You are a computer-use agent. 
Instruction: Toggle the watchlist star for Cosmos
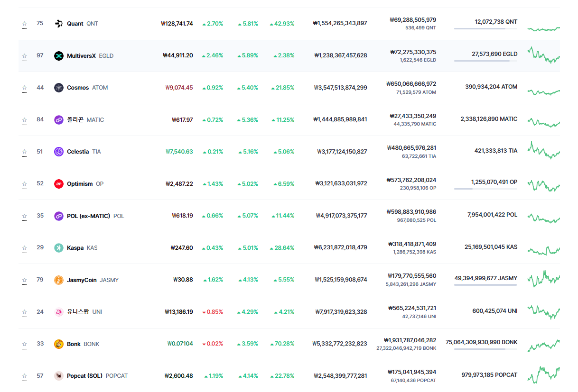tap(24, 88)
